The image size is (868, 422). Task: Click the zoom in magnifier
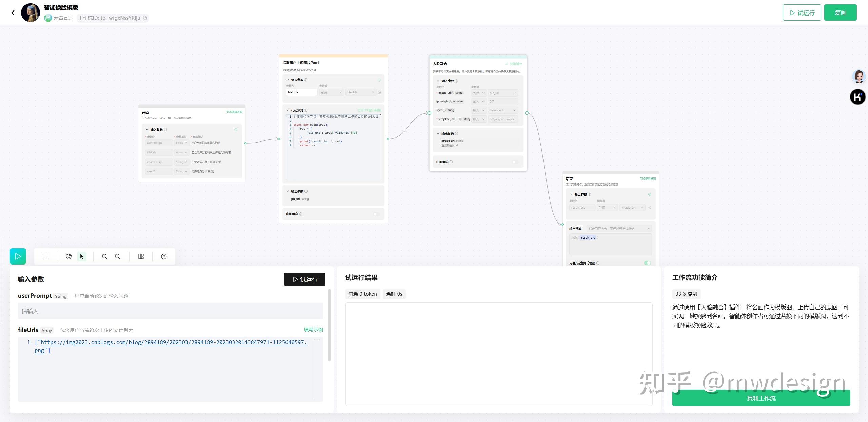pyautogui.click(x=105, y=257)
